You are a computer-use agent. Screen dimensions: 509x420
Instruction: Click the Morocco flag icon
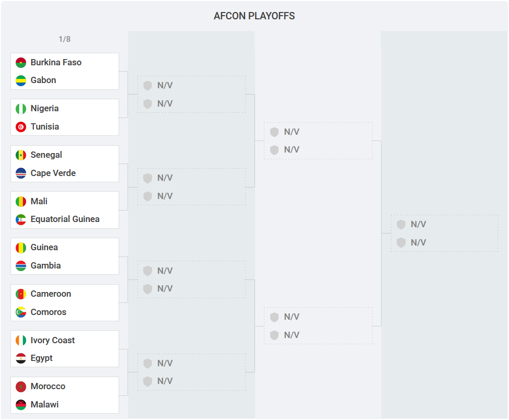21,387
